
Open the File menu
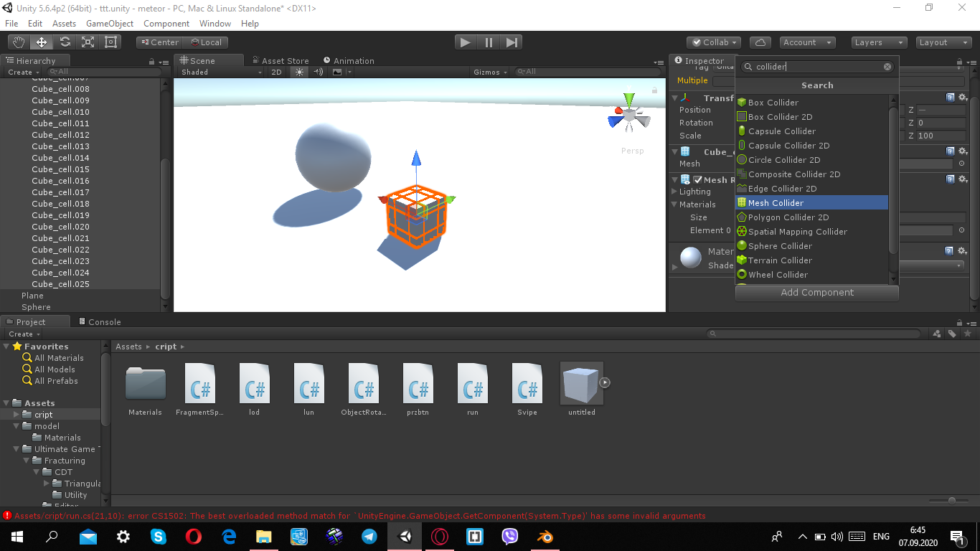tap(11, 24)
